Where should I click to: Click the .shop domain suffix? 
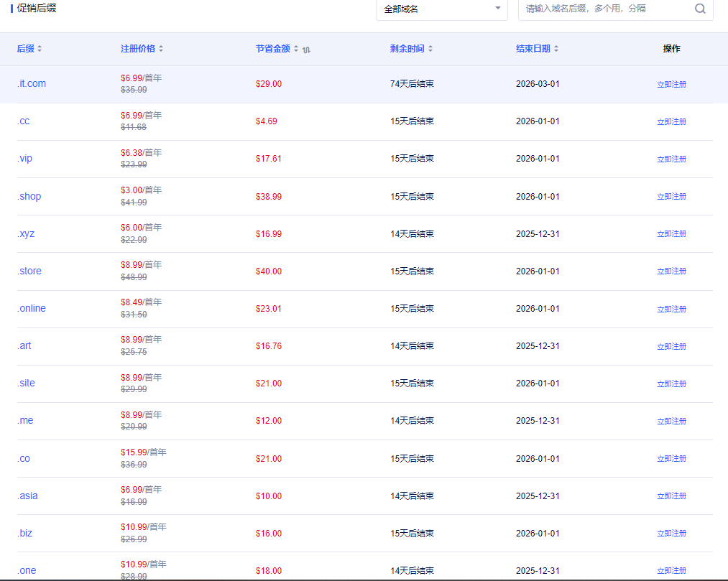pos(29,196)
